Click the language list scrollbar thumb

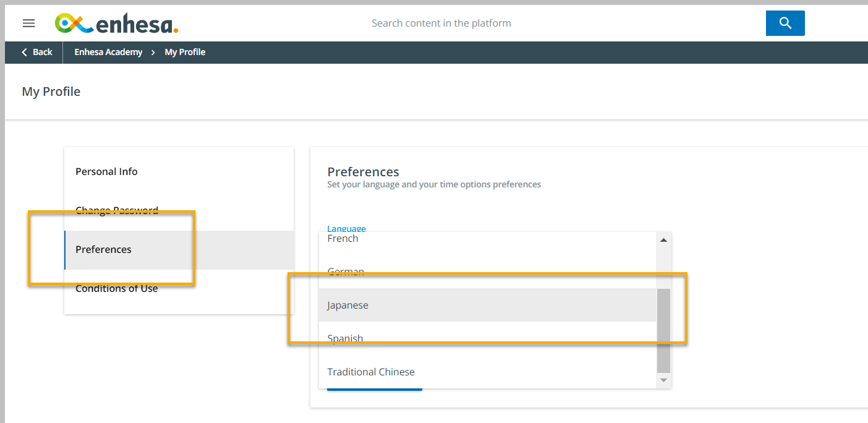pos(663,331)
